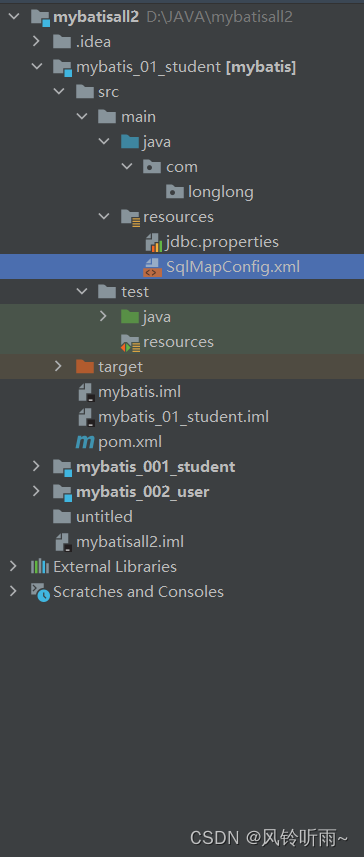This screenshot has height=857, width=364.
Task: Collapse the mybatis_01_student module
Action: coord(36,66)
